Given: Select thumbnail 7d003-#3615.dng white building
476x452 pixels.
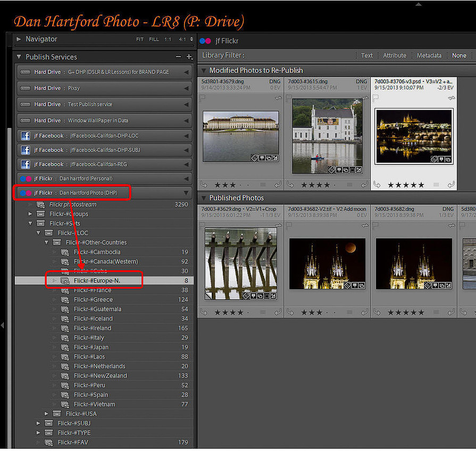Looking at the screenshot, I should tap(327, 136).
